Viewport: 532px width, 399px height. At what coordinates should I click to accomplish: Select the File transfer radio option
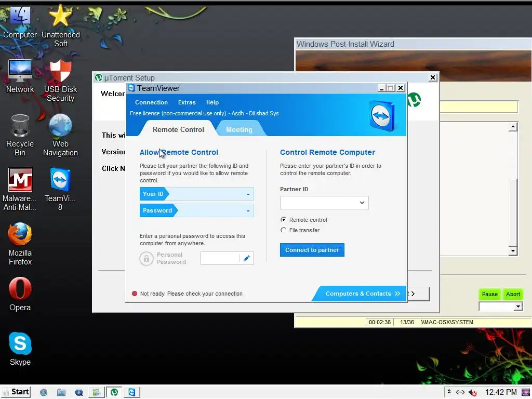point(283,230)
